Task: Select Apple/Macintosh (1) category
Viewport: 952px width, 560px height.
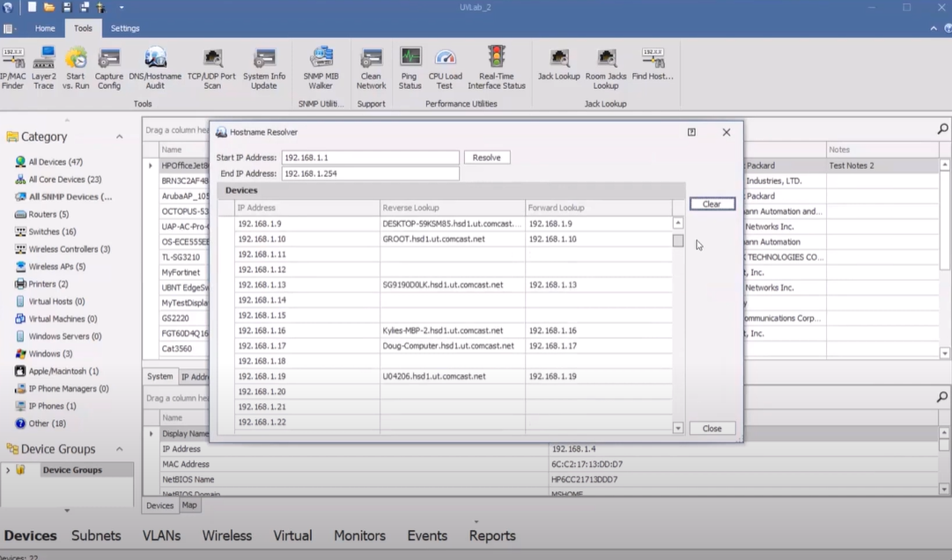Action: (x=63, y=372)
